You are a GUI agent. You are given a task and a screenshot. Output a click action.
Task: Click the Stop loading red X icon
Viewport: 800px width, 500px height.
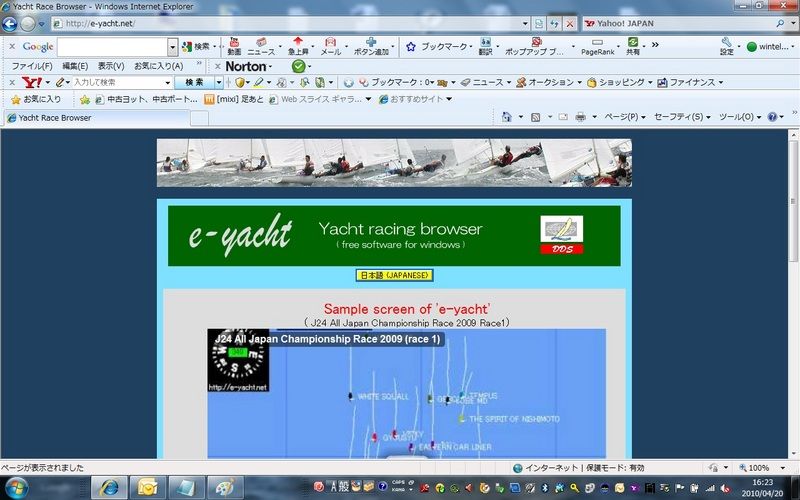point(570,23)
